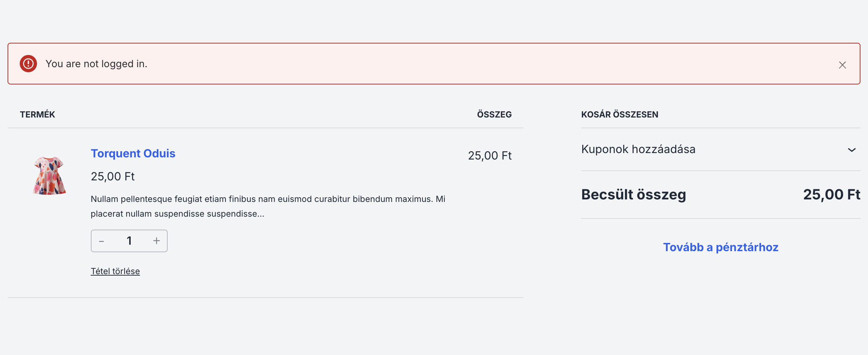Remove item via Tétel törlése link
Image resolution: width=868 pixels, height=355 pixels.
[x=115, y=271]
